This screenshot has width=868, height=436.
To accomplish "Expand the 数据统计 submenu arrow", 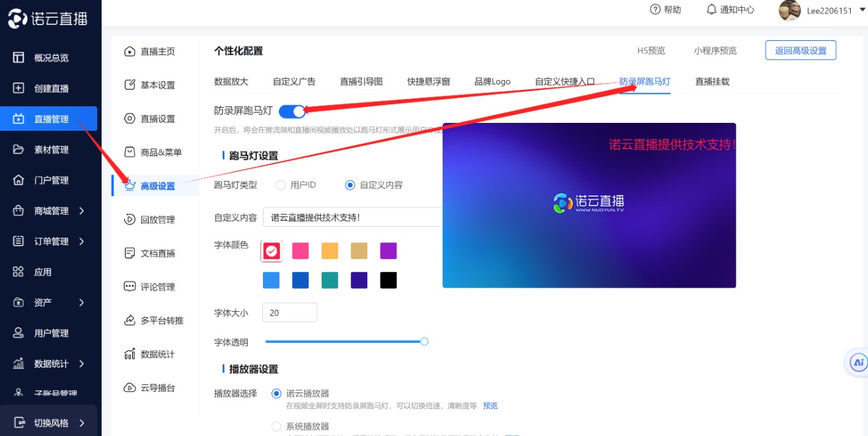I will 82,363.
